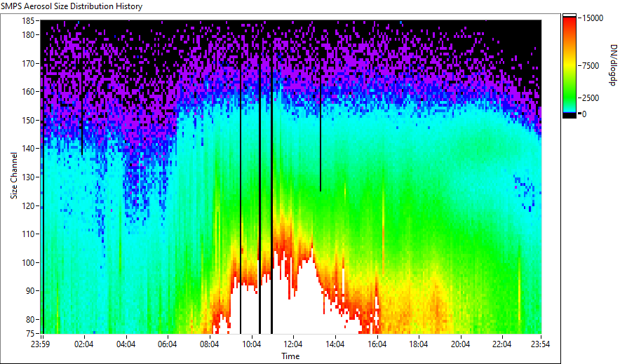This screenshot has width=620, height=364.
Task: Click the 18:04 time tick label
Action: point(418,344)
